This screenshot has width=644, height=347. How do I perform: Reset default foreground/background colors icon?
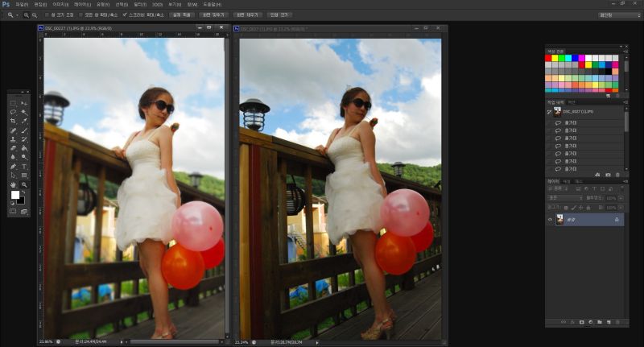(12, 202)
